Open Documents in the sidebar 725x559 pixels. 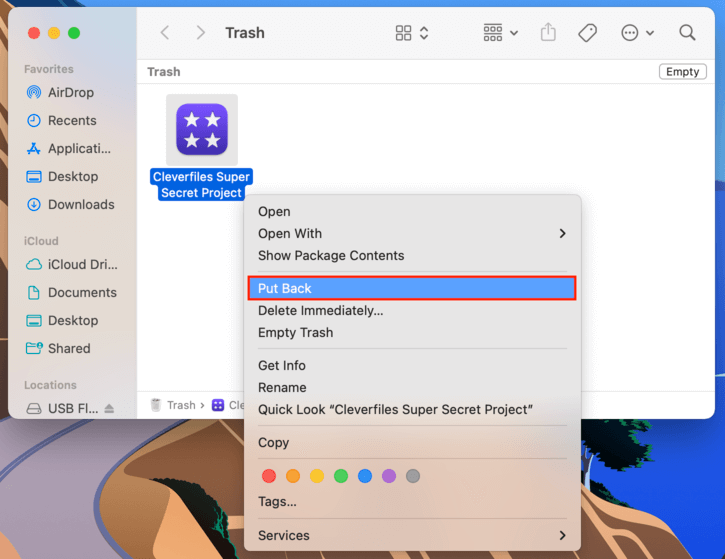82,293
